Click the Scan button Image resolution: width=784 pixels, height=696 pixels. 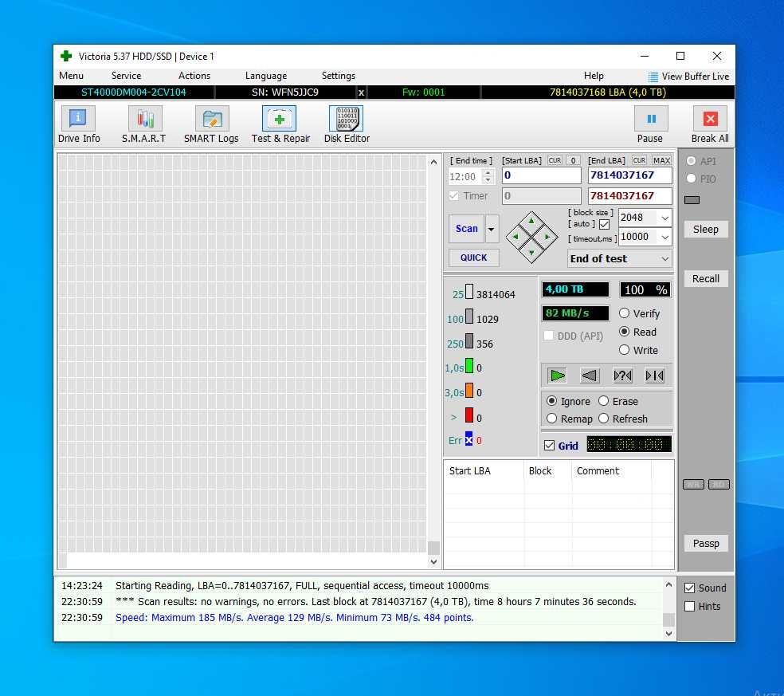[x=467, y=229]
